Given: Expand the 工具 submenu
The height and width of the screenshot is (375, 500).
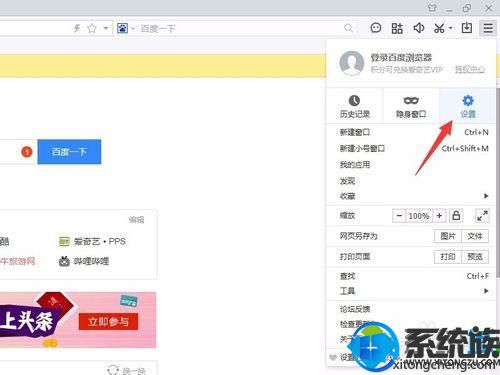Looking at the screenshot, I should pos(411,291).
